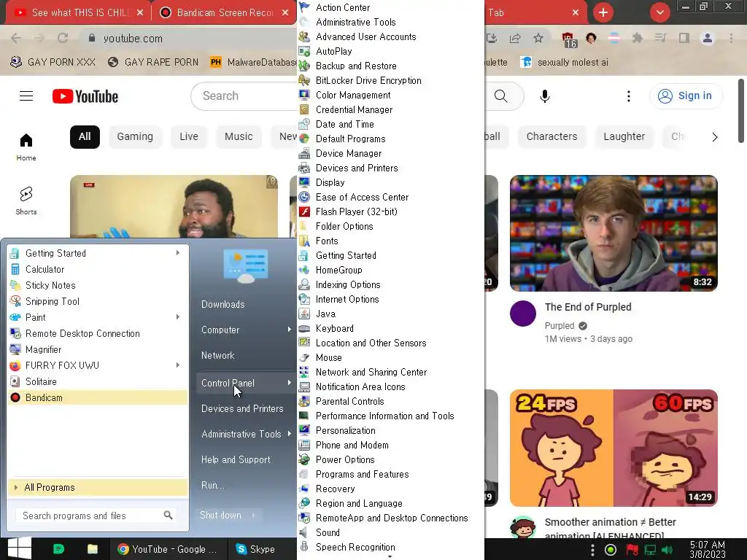The image size is (747, 560).
Task: Reload the page in Chrome
Action: coord(63,38)
